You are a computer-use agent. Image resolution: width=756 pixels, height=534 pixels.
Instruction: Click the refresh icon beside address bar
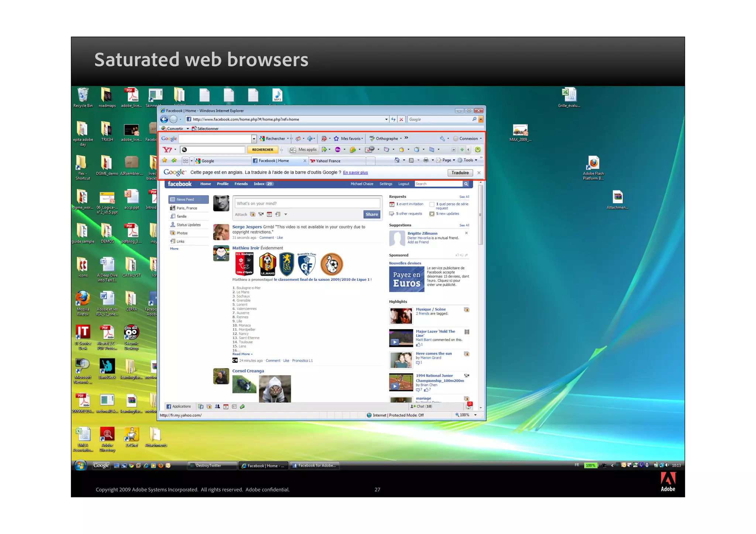click(x=393, y=119)
